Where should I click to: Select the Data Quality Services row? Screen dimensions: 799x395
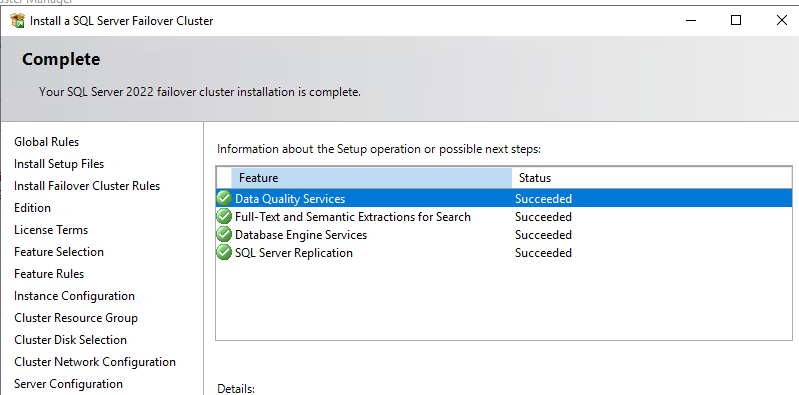[504, 198]
